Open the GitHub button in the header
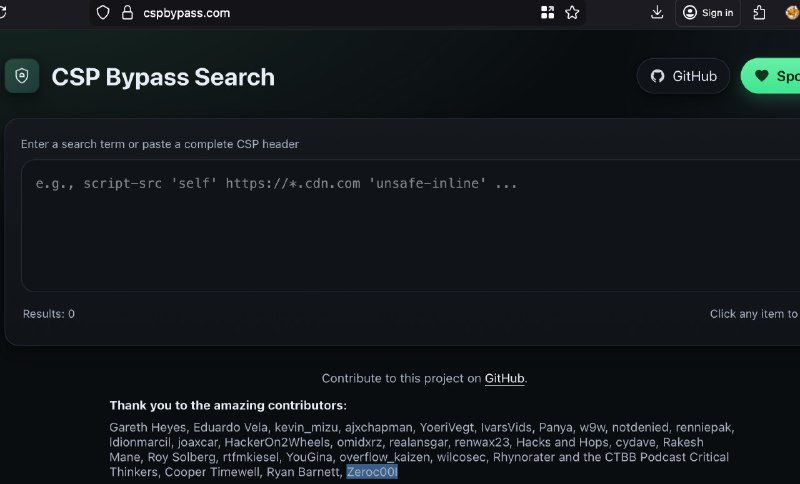Viewport: 800px width, 484px height. tap(684, 76)
